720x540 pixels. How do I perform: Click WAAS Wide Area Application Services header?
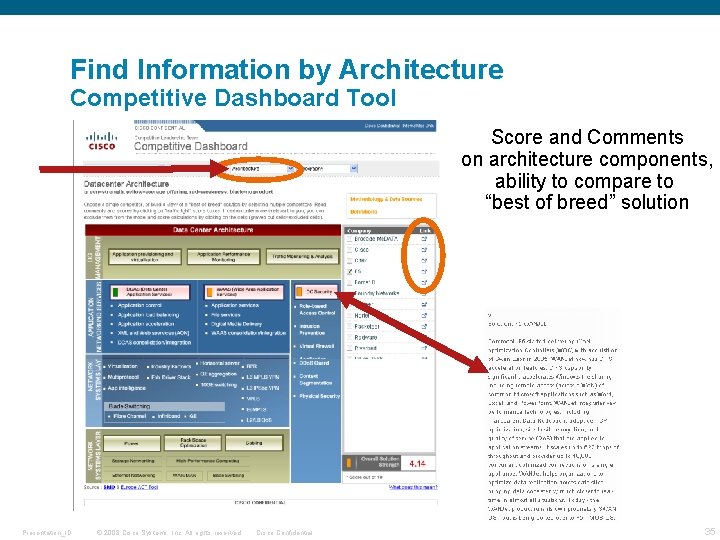(242, 292)
